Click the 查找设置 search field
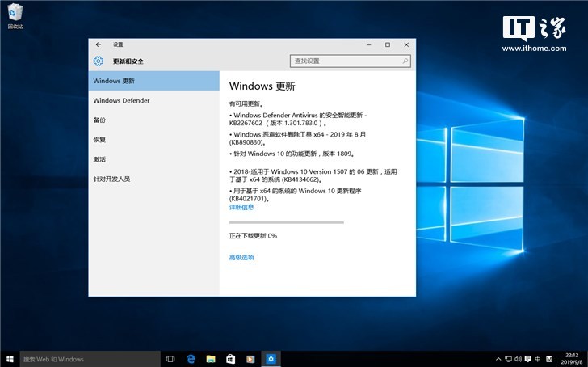588x367 pixels. coord(351,61)
